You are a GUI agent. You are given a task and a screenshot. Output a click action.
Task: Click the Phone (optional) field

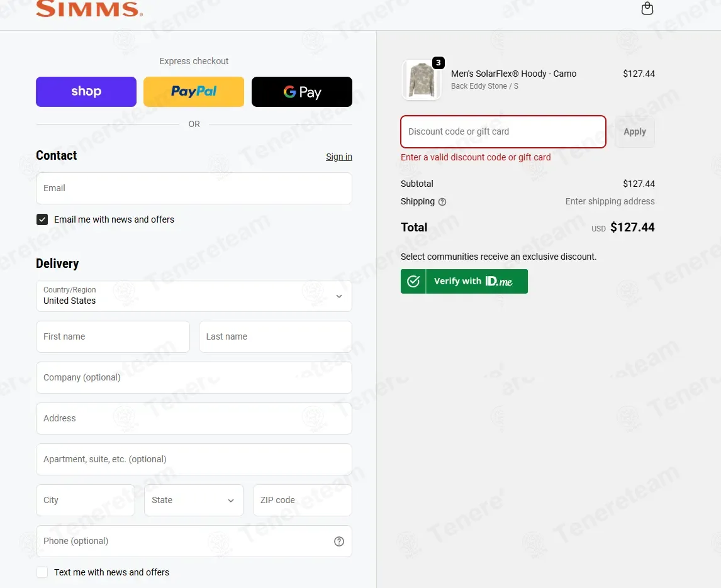194,541
